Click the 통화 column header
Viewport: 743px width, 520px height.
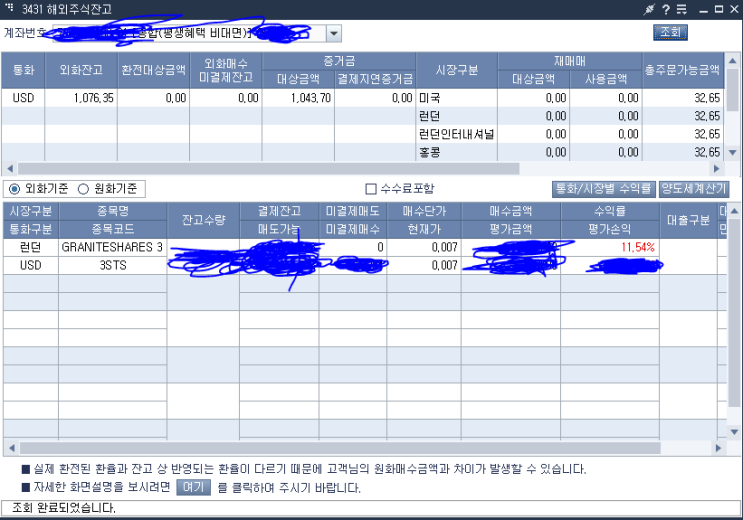[23, 70]
